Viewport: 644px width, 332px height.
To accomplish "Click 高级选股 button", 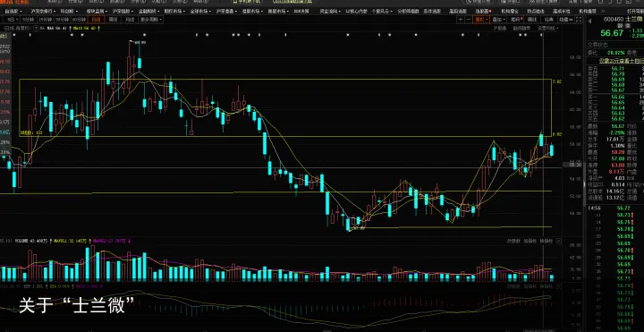I will 458,11.
